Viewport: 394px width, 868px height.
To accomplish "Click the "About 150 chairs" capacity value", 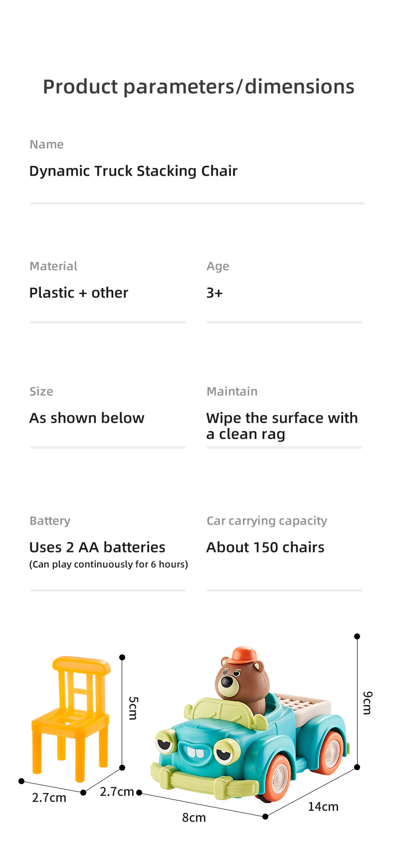I will click(x=265, y=548).
